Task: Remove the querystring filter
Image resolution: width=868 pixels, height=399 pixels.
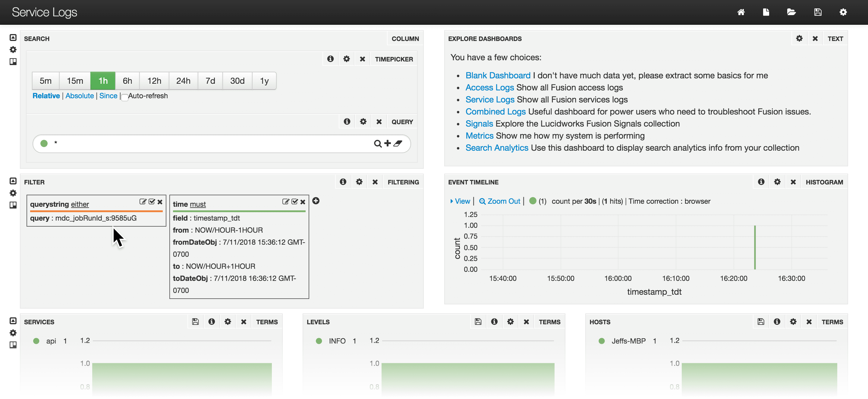Action: (160, 202)
